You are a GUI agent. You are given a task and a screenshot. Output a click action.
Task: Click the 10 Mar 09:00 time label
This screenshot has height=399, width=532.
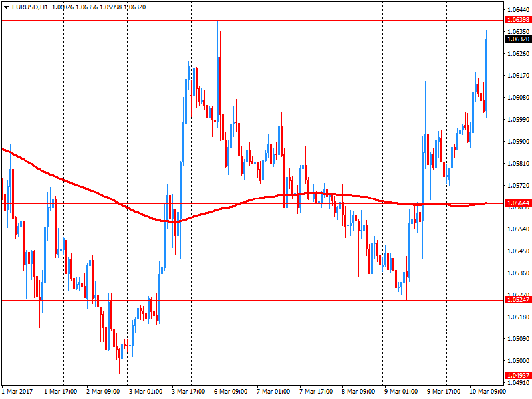[487, 391]
